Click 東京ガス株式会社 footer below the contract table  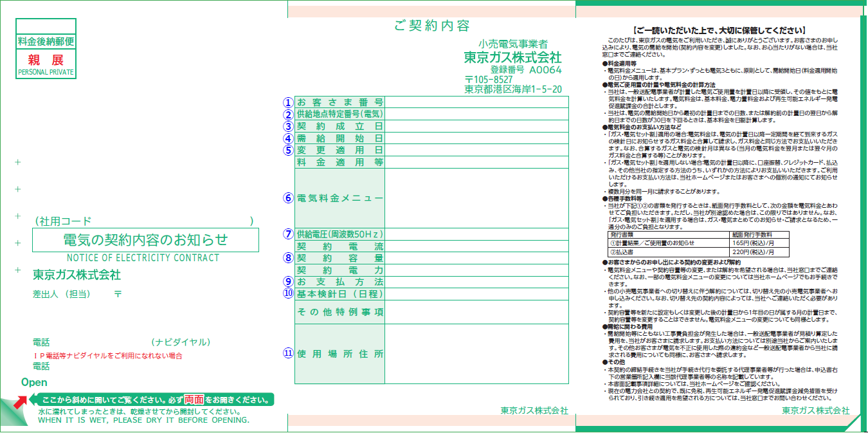click(x=534, y=410)
